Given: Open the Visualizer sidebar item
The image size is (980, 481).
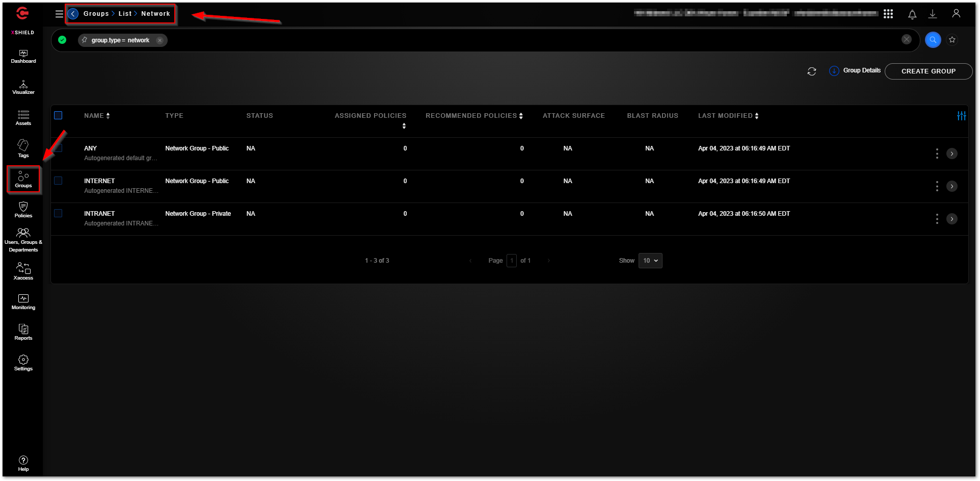Looking at the screenshot, I should pos(23,87).
